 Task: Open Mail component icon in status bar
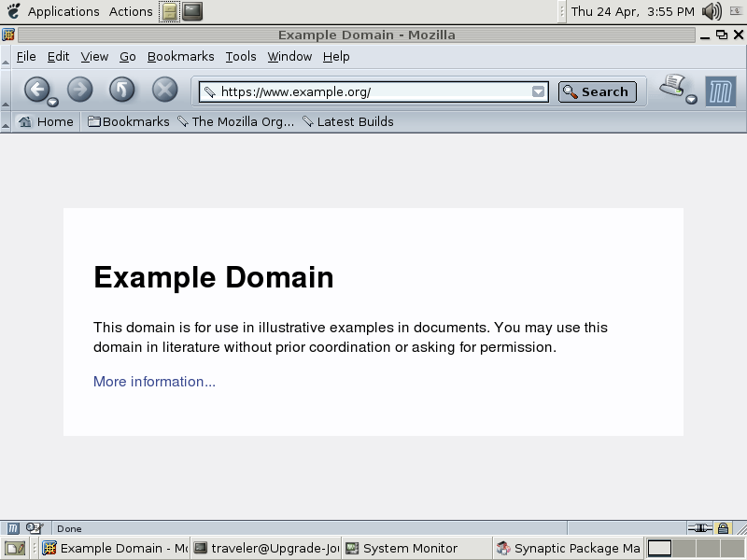(35, 528)
